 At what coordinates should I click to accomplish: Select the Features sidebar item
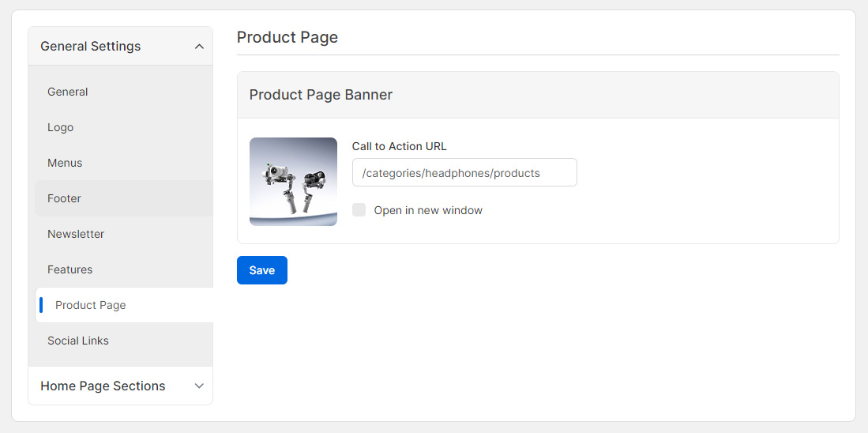[x=70, y=269]
